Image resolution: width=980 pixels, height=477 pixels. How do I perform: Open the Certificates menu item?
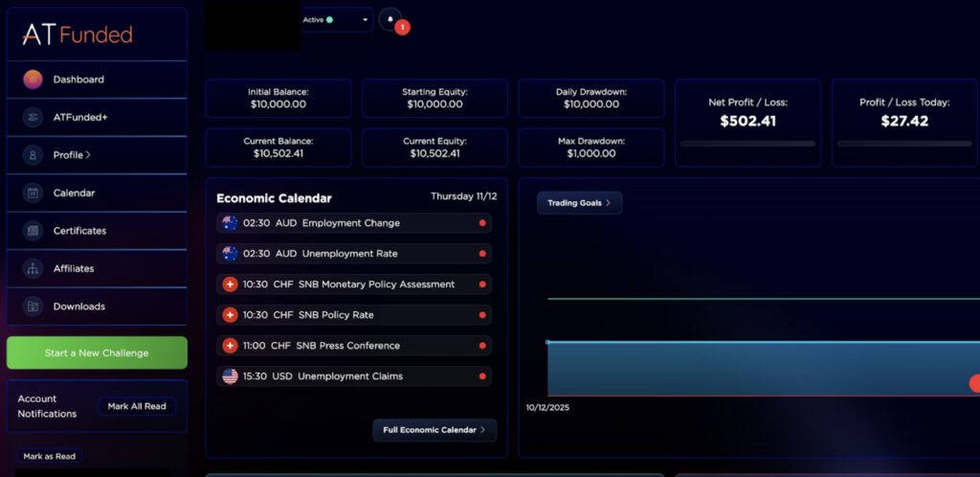[x=97, y=231]
